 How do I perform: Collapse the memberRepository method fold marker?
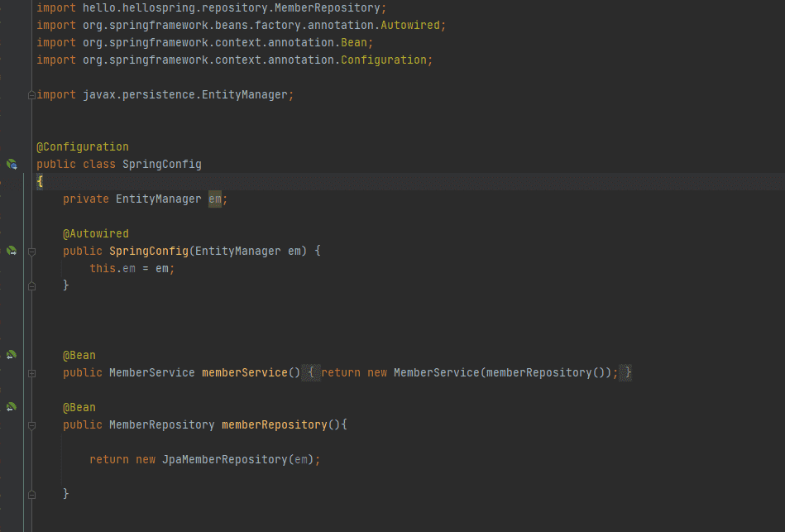[x=31, y=425]
